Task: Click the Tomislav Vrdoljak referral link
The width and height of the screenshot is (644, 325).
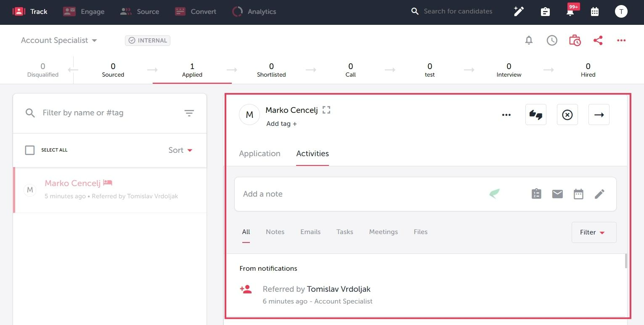Action: (338, 289)
